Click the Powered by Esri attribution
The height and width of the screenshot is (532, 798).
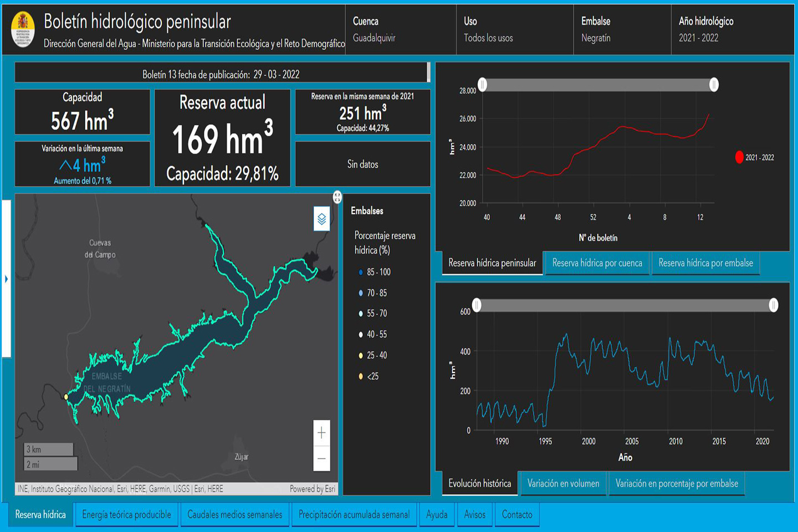(x=312, y=489)
